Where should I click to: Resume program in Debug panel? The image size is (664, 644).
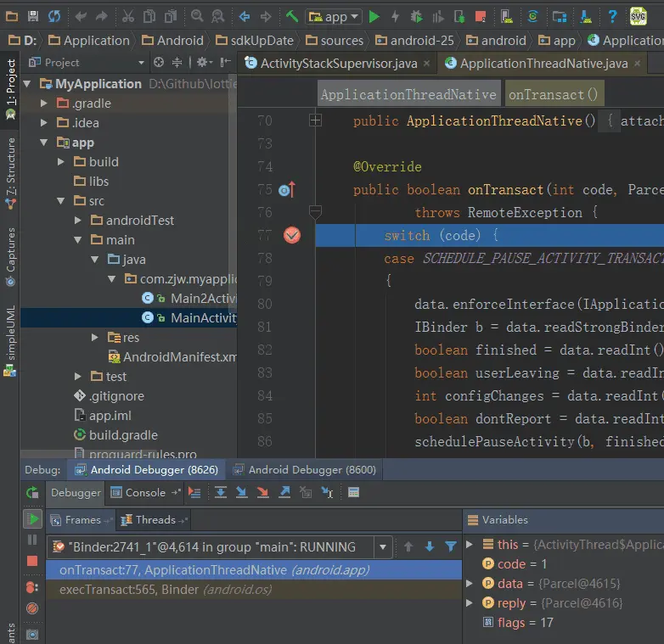point(32,519)
